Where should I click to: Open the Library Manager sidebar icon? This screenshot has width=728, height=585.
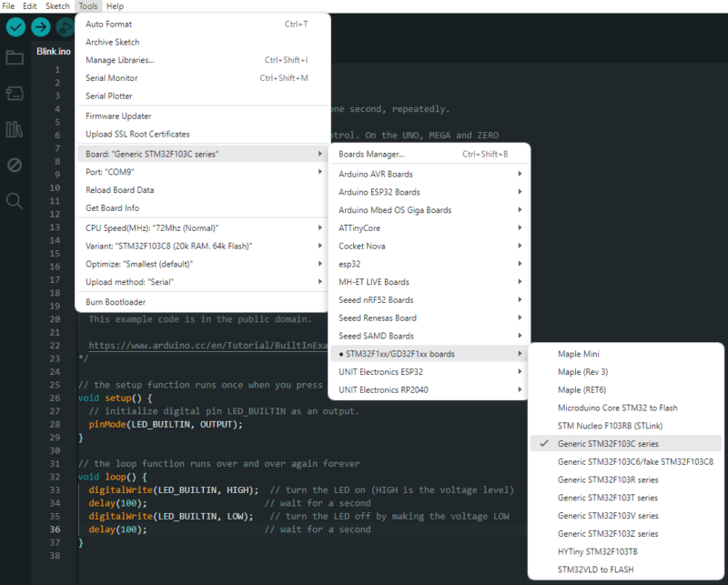(15, 129)
